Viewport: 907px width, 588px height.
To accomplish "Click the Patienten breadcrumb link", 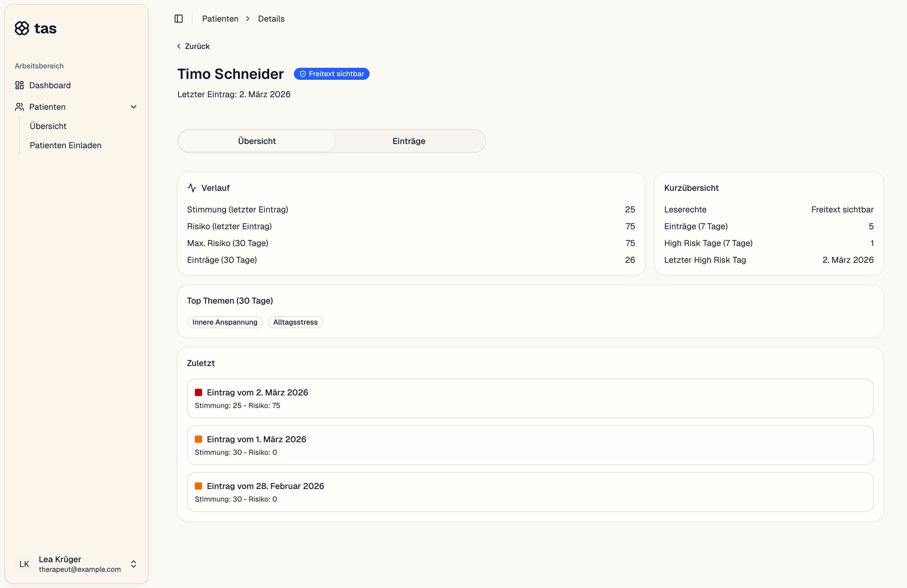I will pos(220,19).
